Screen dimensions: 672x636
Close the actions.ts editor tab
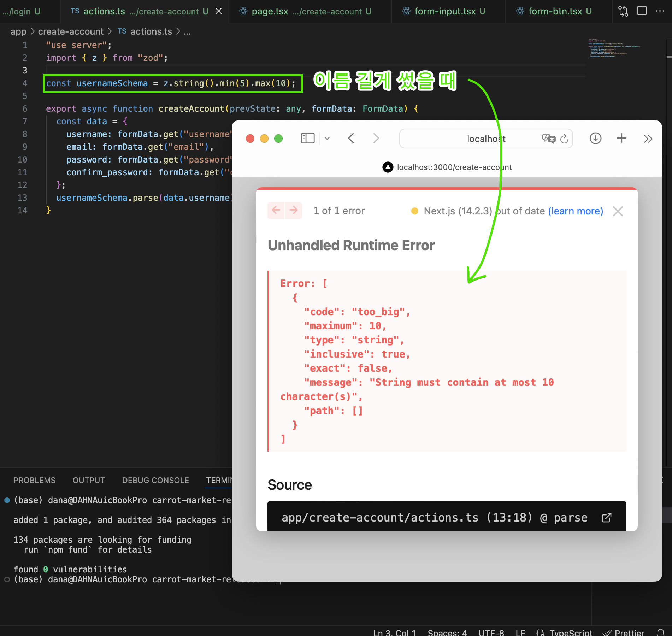219,11
